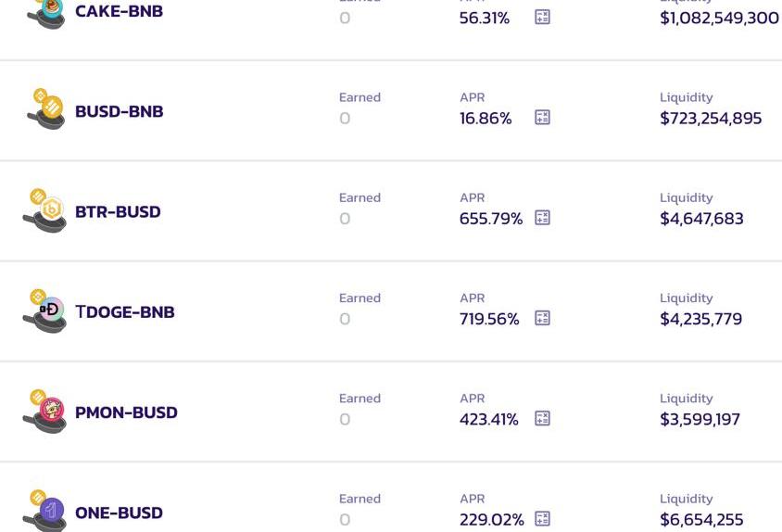782x532 pixels.
Task: Click the CAKE-BNB farm name
Action: 119,11
